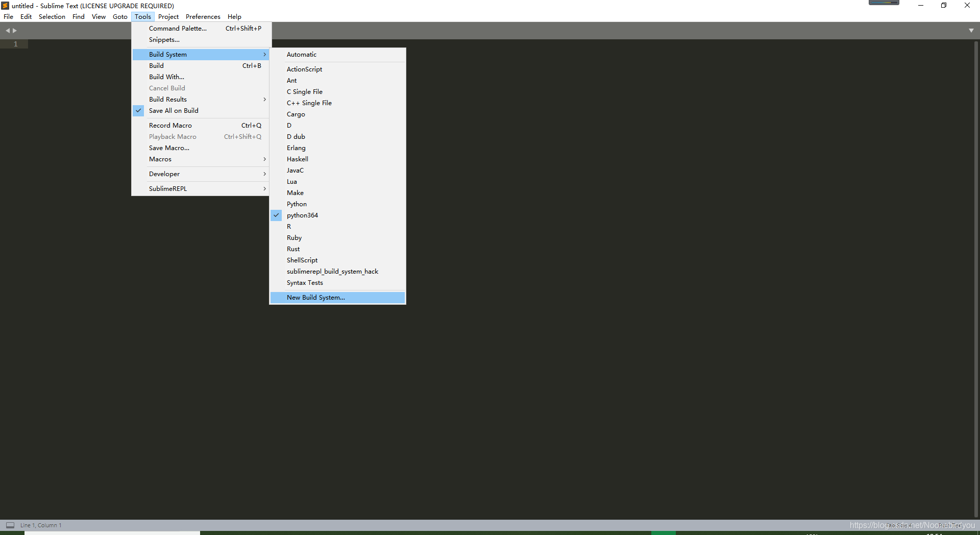Open the tab list dropdown arrow
The width and height of the screenshot is (980, 535).
point(971,31)
